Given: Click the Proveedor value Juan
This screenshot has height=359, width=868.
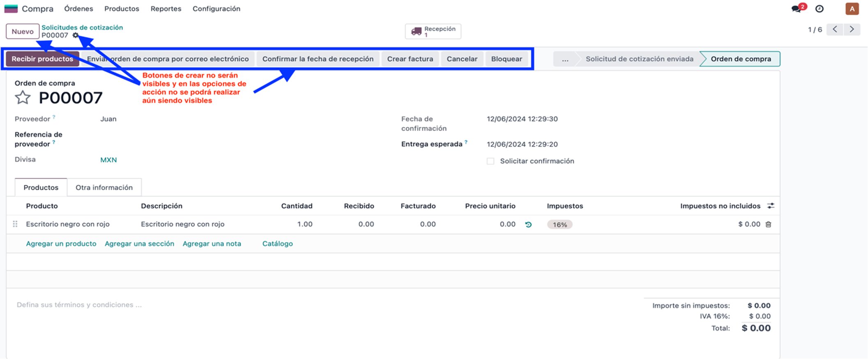Looking at the screenshot, I should coord(108,119).
